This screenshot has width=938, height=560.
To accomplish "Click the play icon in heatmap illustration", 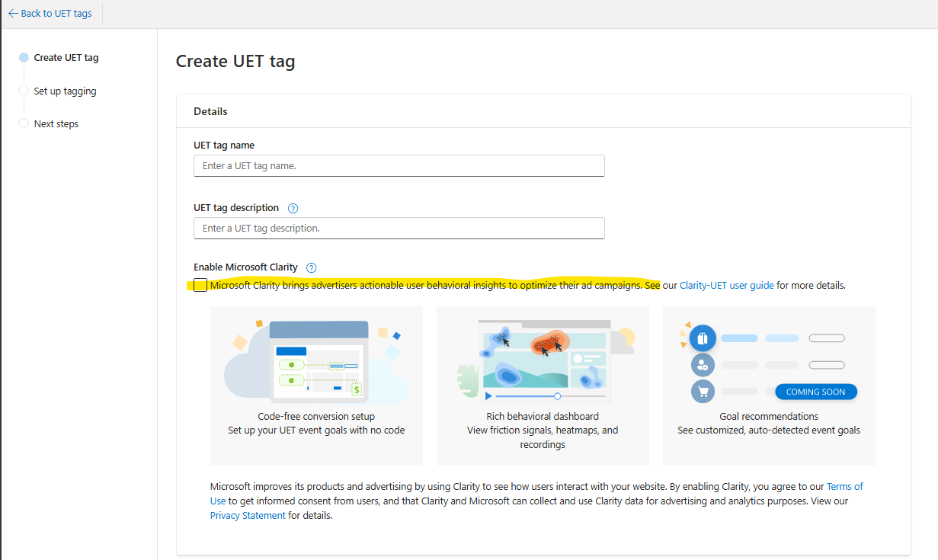I will [x=488, y=396].
